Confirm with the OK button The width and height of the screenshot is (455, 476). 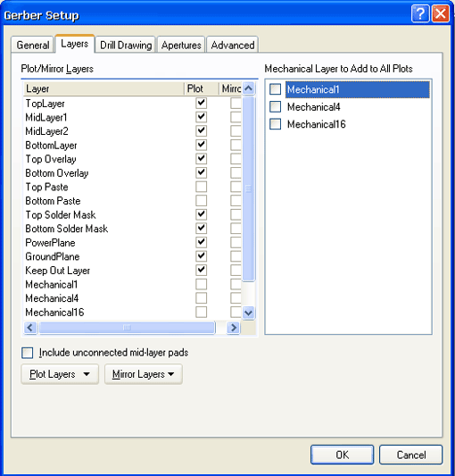tap(343, 455)
